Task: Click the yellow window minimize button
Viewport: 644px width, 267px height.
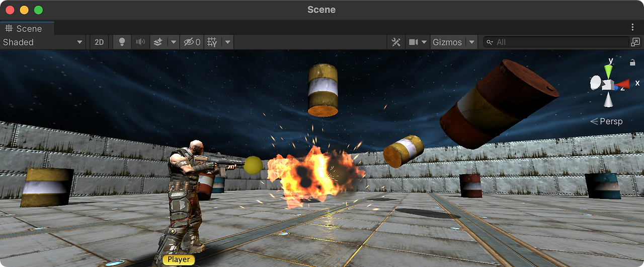Action: coord(24,10)
